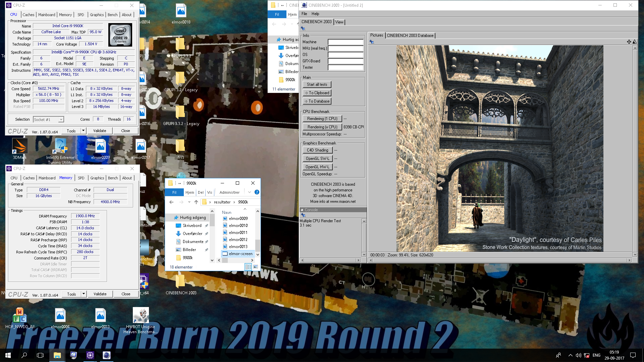644x362 pixels.
Task: Open elmor0018 desktop image file
Action: pos(181,14)
